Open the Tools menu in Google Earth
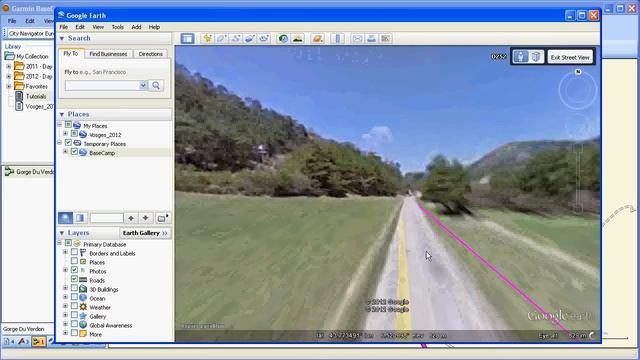Image resolution: width=640 pixels, height=360 pixels. pos(118,27)
